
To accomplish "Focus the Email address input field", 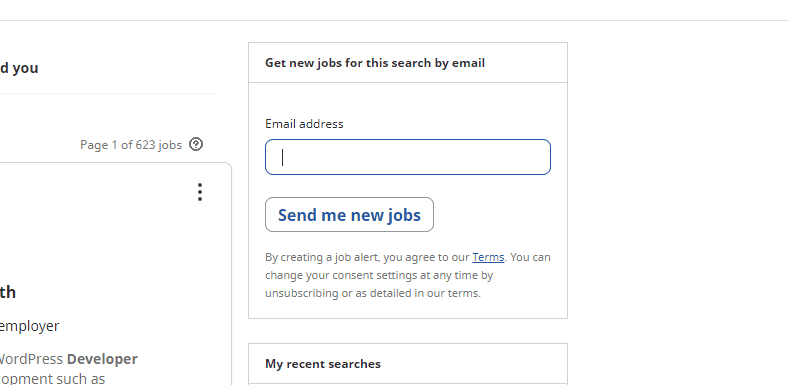I will [x=408, y=157].
